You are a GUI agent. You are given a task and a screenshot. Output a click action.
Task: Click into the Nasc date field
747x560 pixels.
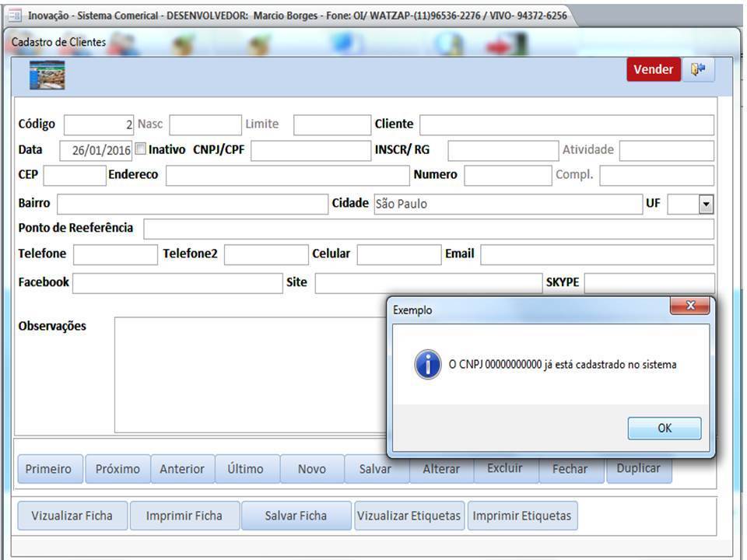[205, 124]
